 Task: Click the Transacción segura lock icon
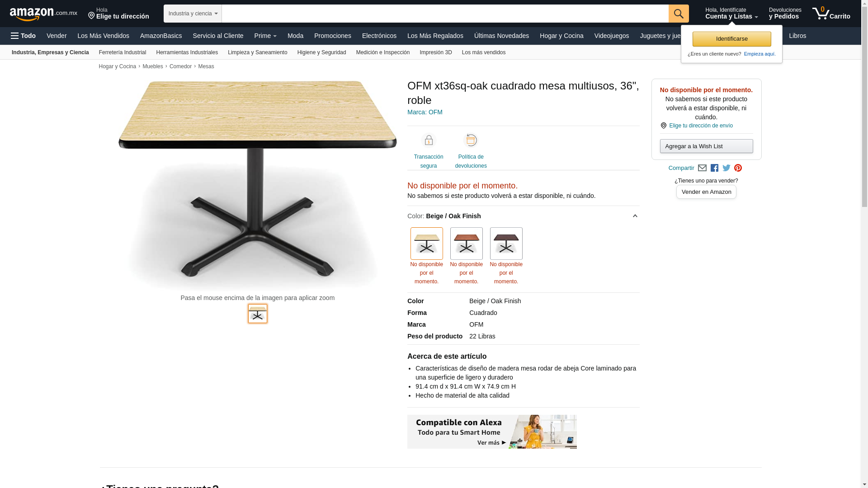coord(429,140)
